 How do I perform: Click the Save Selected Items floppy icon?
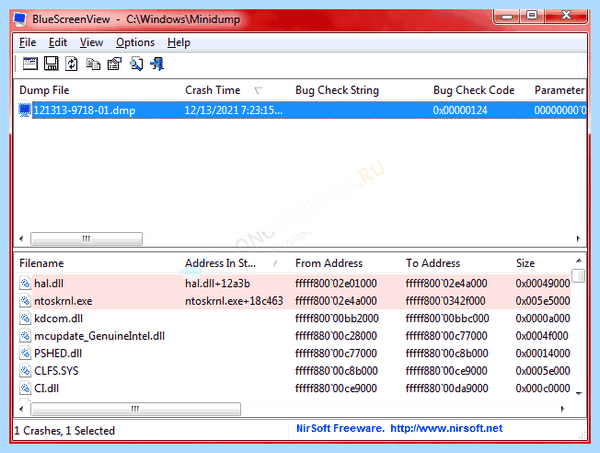[51, 64]
